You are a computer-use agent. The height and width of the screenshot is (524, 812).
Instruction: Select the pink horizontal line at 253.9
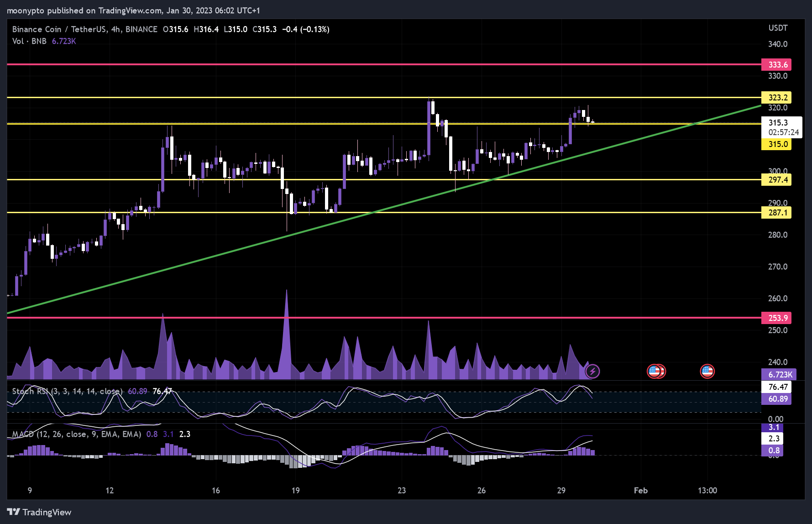(x=384, y=318)
